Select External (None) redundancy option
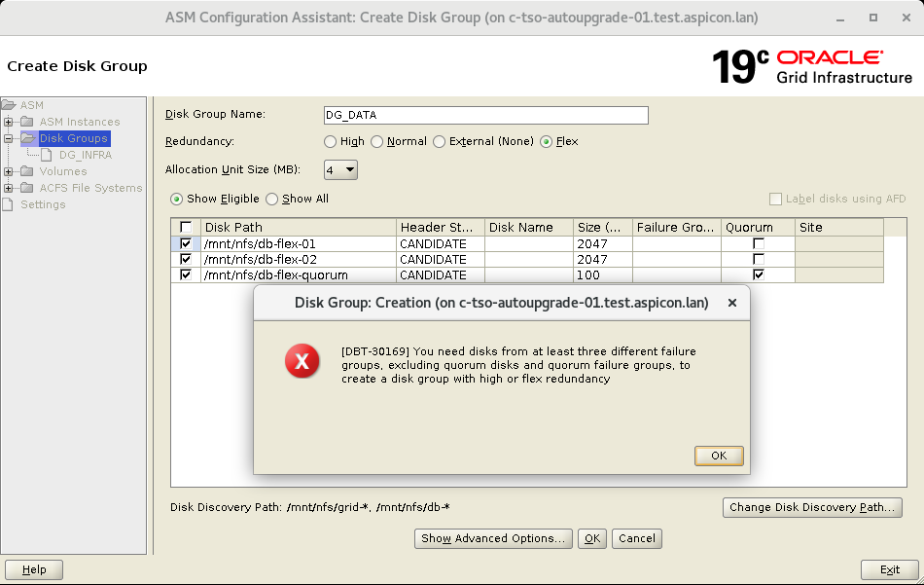Image resolution: width=924 pixels, height=585 pixels. (439, 141)
